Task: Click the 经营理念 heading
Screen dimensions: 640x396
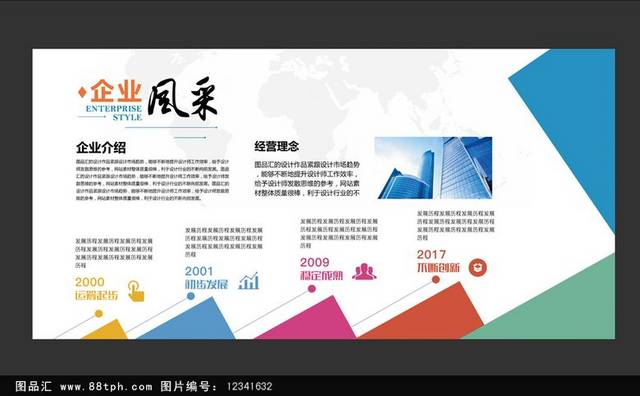Action: point(277,146)
